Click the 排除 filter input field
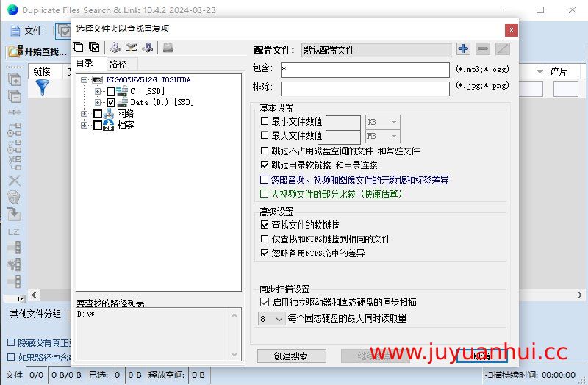The image size is (588, 385). pos(365,88)
